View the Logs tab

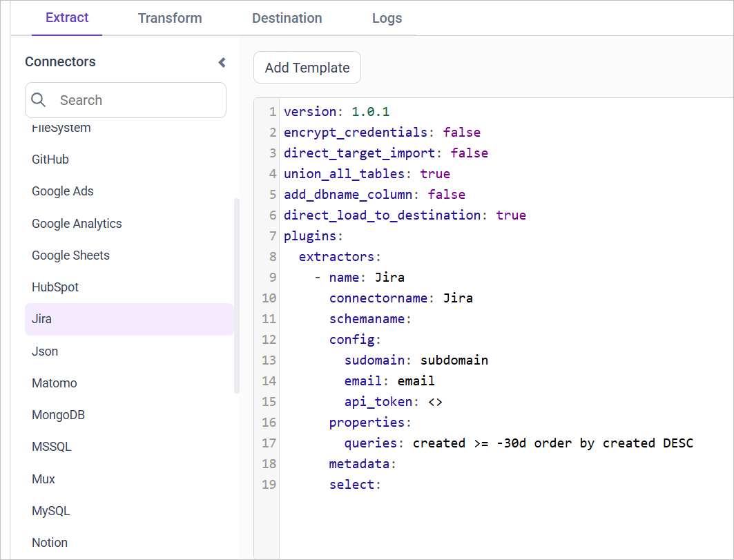(387, 18)
